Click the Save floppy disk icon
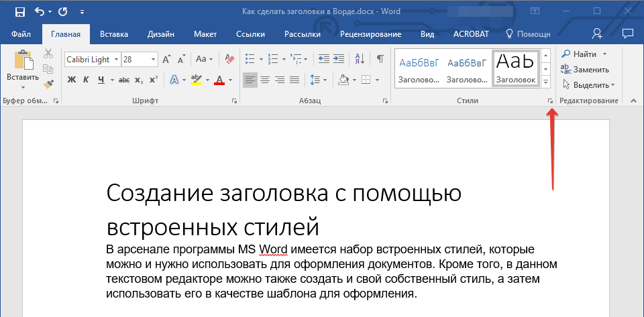Screen dimensions: 644x317 (x=19, y=12)
